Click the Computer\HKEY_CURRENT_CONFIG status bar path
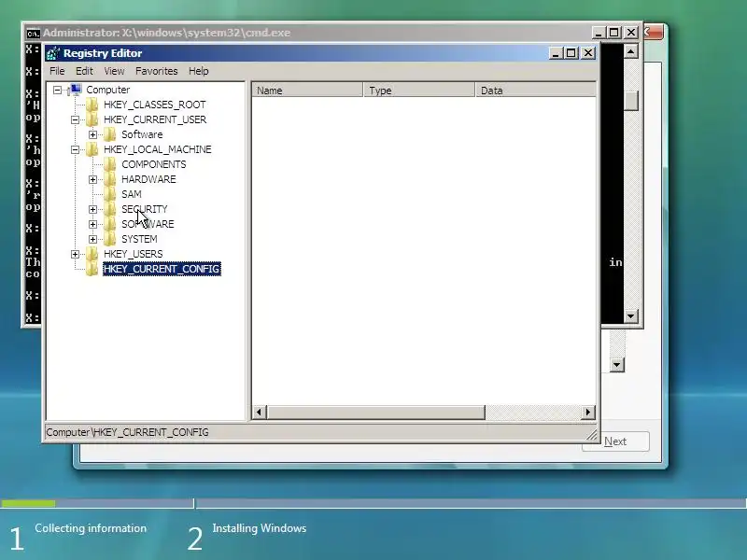This screenshot has width=747, height=560. pyautogui.click(x=127, y=432)
